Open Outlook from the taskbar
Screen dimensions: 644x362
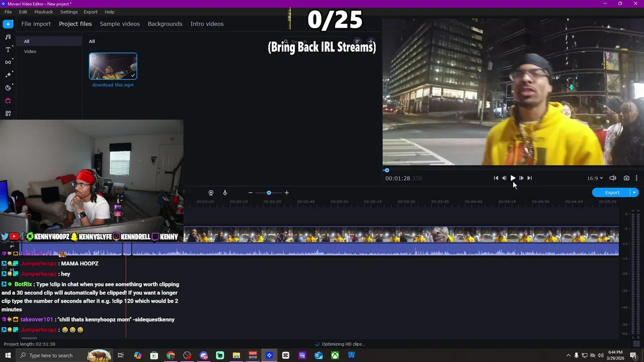coord(318,355)
